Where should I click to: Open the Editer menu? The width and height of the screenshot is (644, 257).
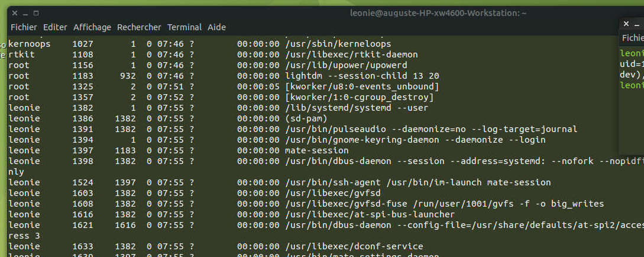click(55, 27)
